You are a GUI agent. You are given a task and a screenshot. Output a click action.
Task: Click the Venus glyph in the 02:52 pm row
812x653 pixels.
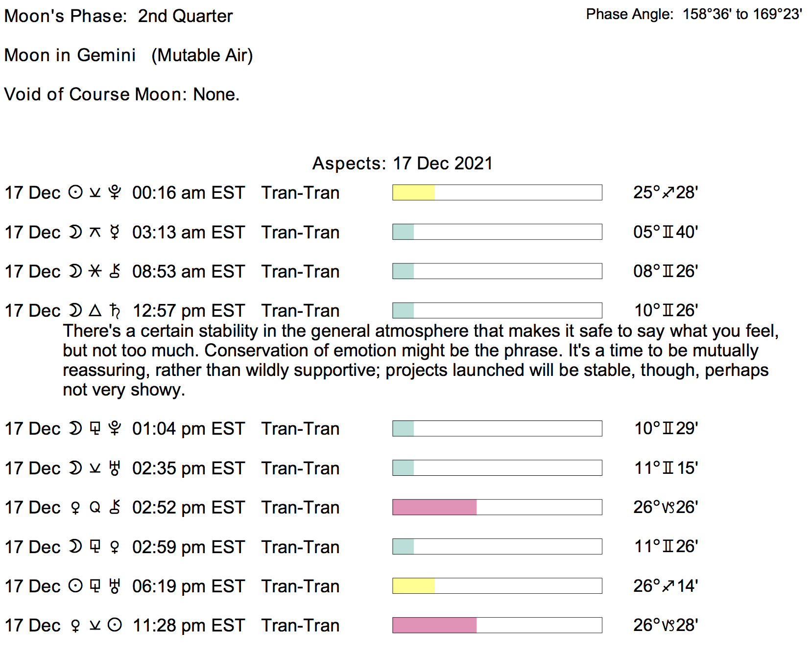75,508
